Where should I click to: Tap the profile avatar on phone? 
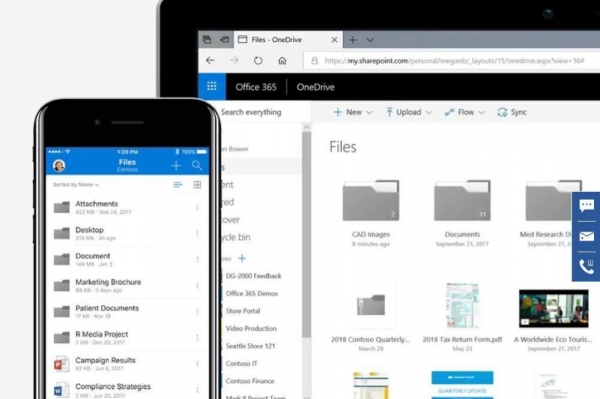[59, 165]
